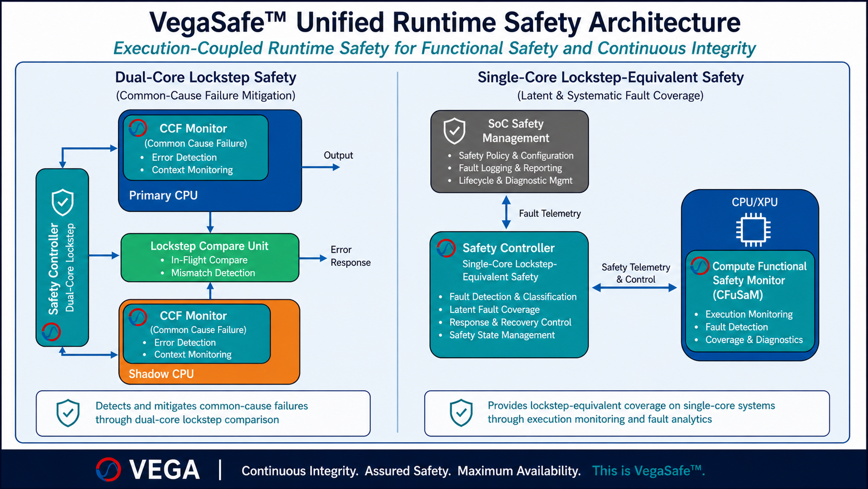Click the 'Fault Detection' bullet in the CFuSaM box

[x=737, y=327]
